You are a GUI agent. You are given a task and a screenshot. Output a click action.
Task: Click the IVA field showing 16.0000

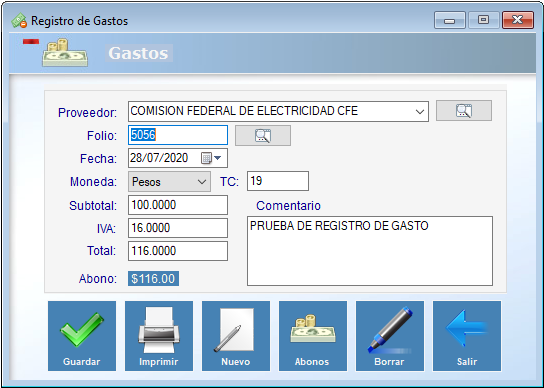click(x=178, y=228)
